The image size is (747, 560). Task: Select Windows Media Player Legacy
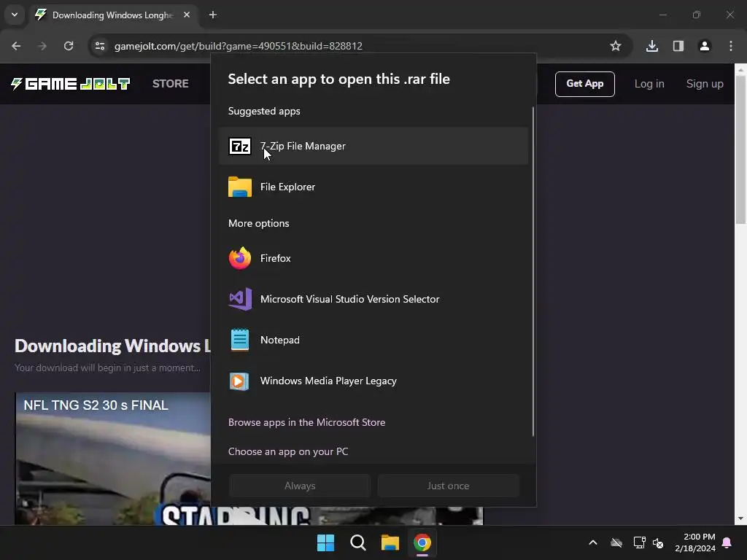pyautogui.click(x=373, y=381)
